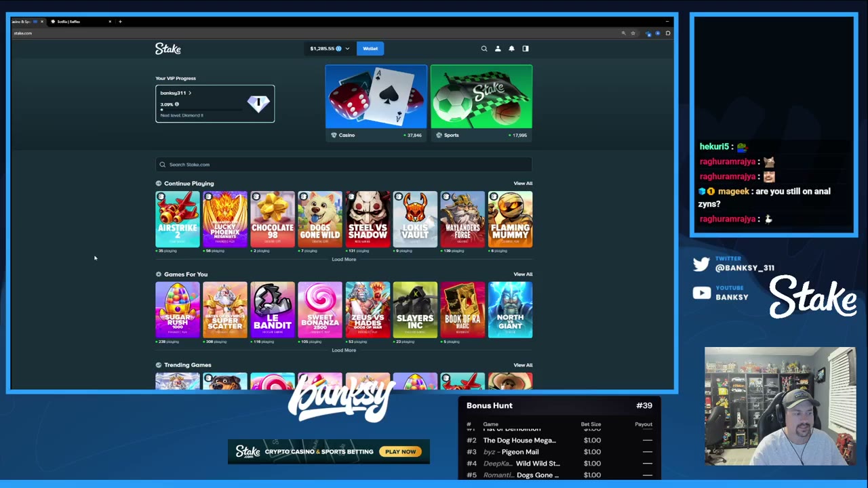Screen dimensions: 868x488
Task: Click the Pigeon Mail row in Bonus Hunt
Action: point(559,452)
